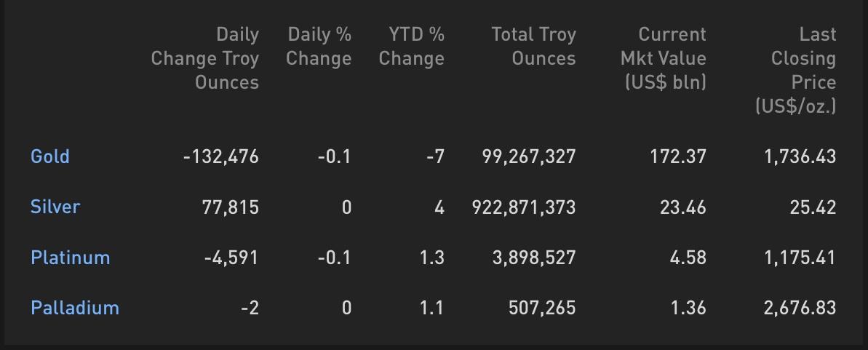Click the Current Mkt Value header
868x350 pixels.
point(664,58)
